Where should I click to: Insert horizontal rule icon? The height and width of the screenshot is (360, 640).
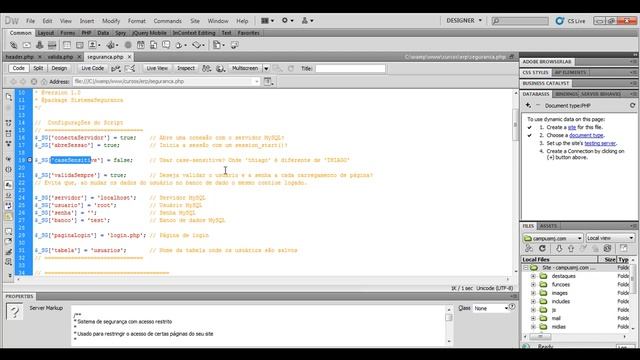[52, 45]
